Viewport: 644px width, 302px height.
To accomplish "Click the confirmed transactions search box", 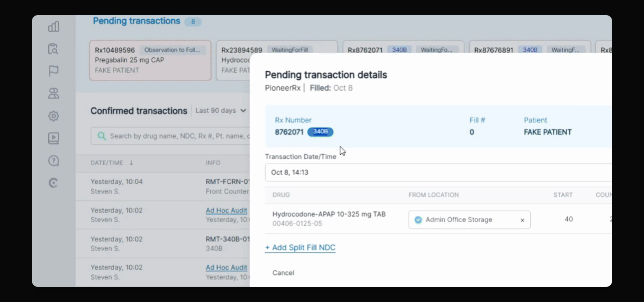I will (x=170, y=136).
